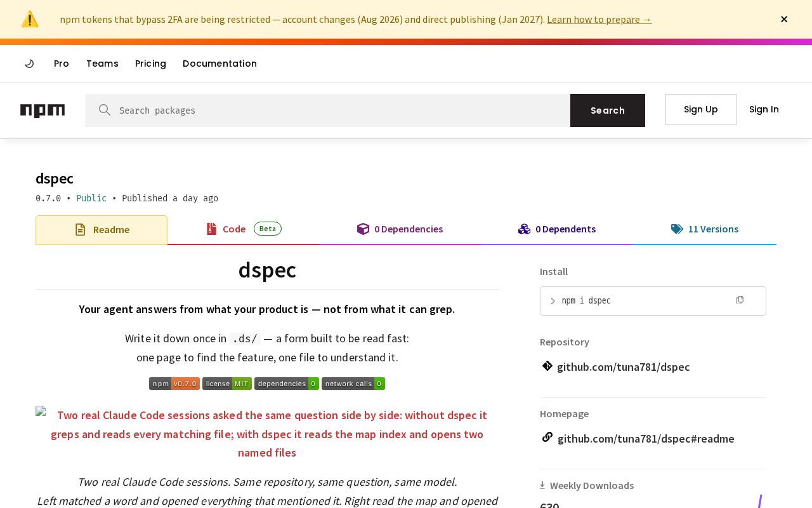Focus the Search packages input field
This screenshot has height=508, width=812.
coord(327,110)
